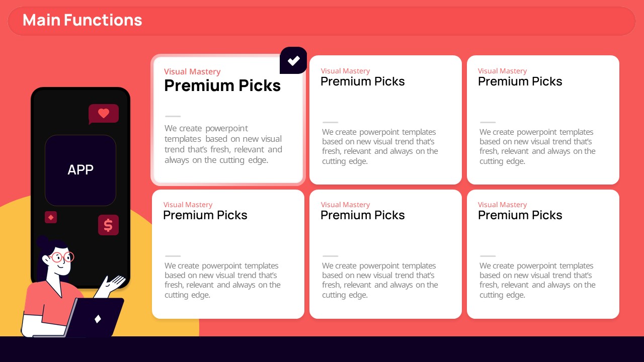Click the description text in top right card
Screen dimensions: 644x362
[537, 146]
